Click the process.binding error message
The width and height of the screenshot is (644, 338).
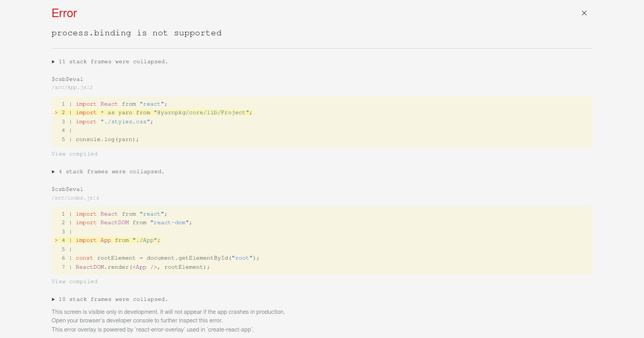136,33
